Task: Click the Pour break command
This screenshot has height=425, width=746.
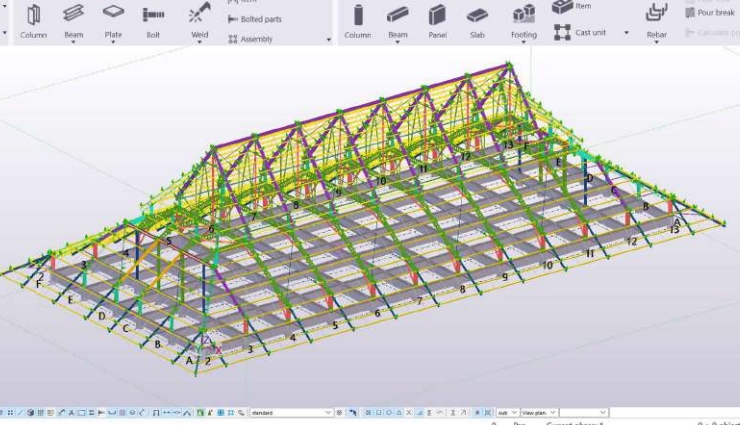Action: coord(710,12)
